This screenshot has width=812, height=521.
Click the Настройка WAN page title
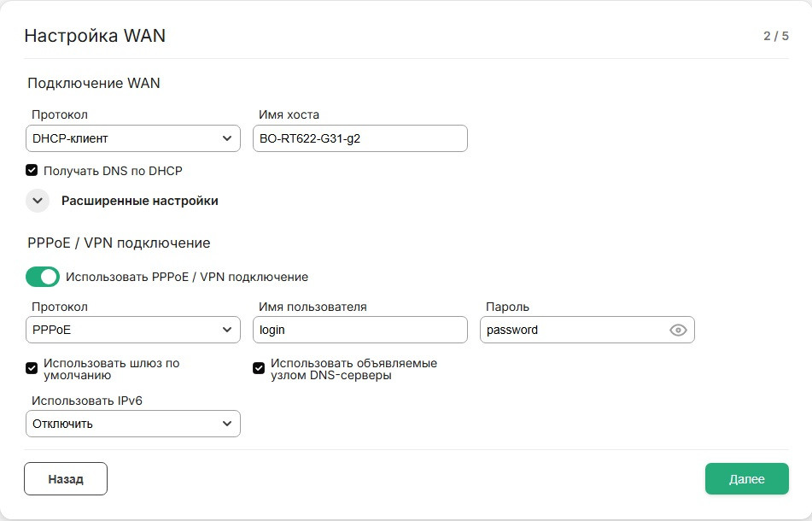click(95, 36)
